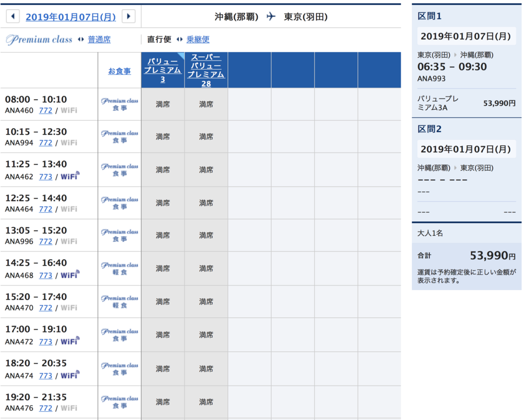Screen dimensions: 526x420
Task: Click Premium class 食事 icon for ANA462
Action: click(x=119, y=170)
